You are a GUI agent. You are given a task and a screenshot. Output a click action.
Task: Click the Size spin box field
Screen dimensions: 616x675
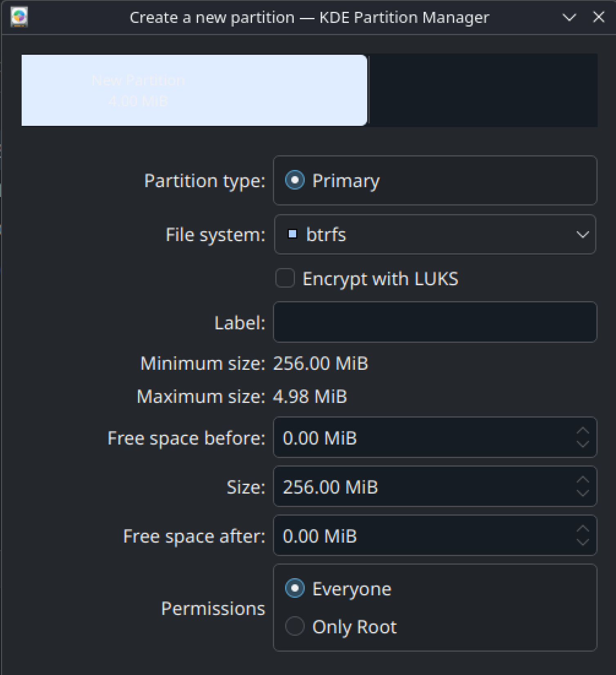click(x=425, y=487)
